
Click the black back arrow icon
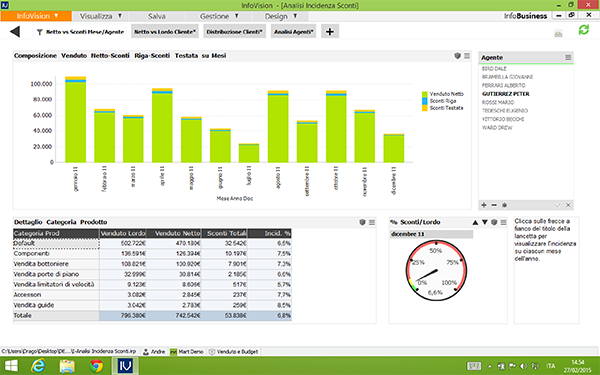pyautogui.click(x=15, y=31)
